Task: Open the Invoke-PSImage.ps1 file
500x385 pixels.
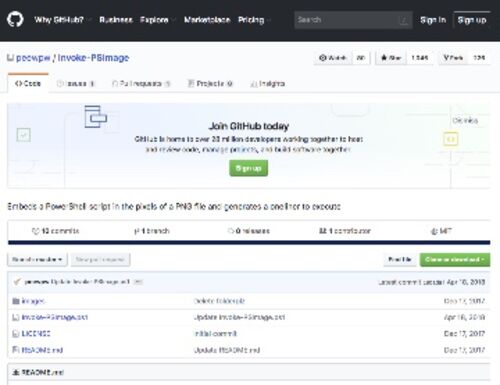Action: point(55,317)
